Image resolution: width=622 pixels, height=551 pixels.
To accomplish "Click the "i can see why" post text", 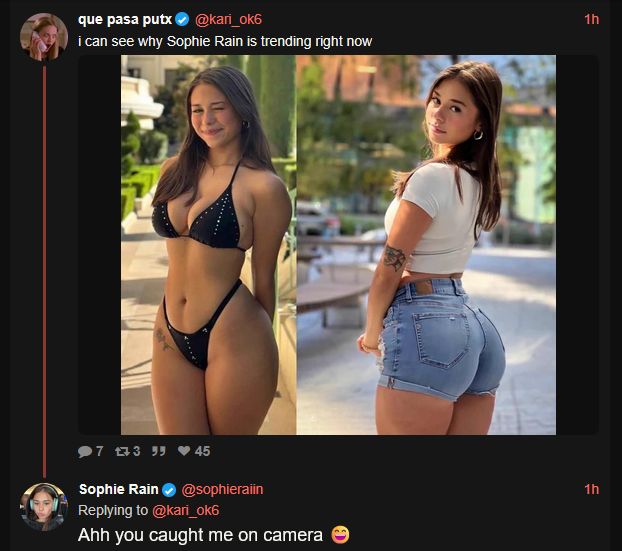I will [225, 41].
